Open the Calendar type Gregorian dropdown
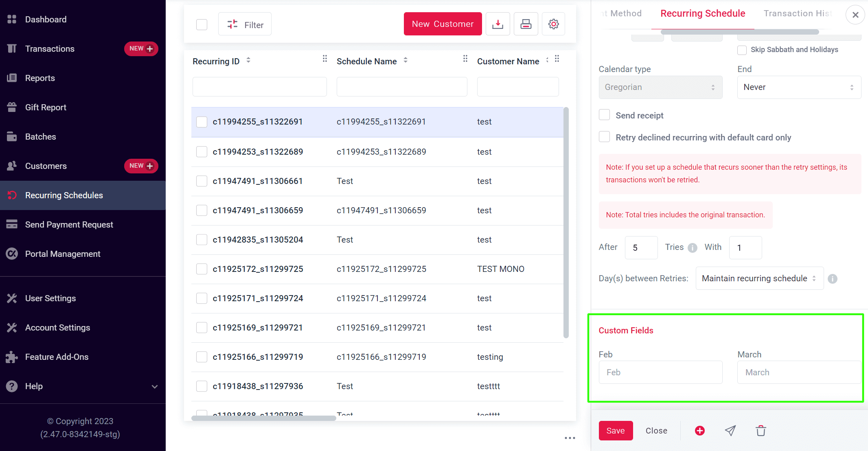This screenshot has width=868, height=451. 660,87
